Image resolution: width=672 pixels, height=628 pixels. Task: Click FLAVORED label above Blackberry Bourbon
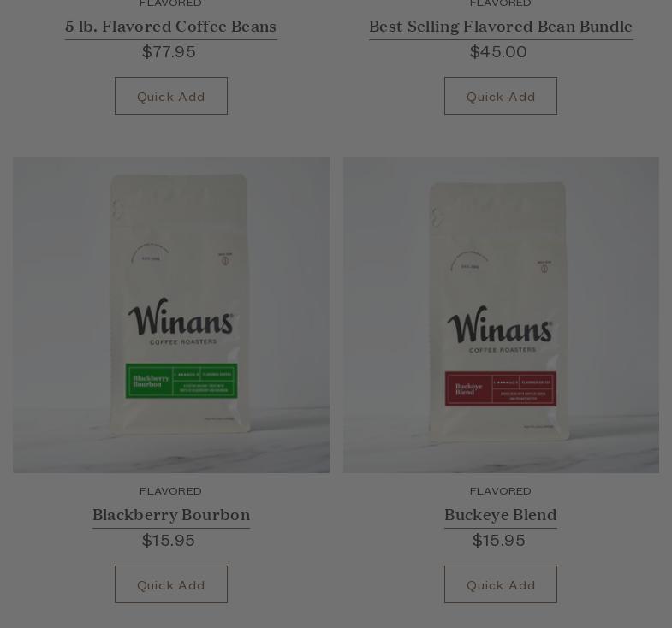170,491
